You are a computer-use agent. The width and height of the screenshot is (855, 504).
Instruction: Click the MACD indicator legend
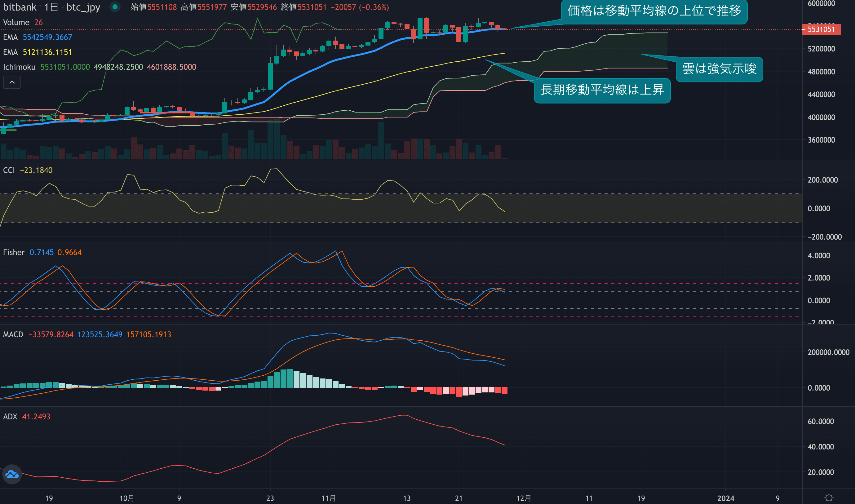pyautogui.click(x=13, y=334)
